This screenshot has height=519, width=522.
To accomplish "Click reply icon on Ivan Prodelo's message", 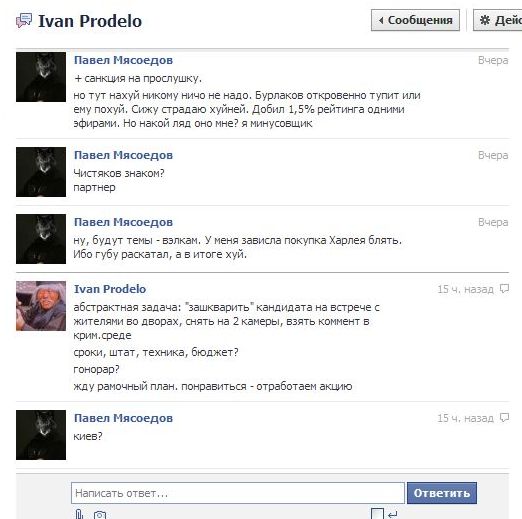I will coord(504,289).
